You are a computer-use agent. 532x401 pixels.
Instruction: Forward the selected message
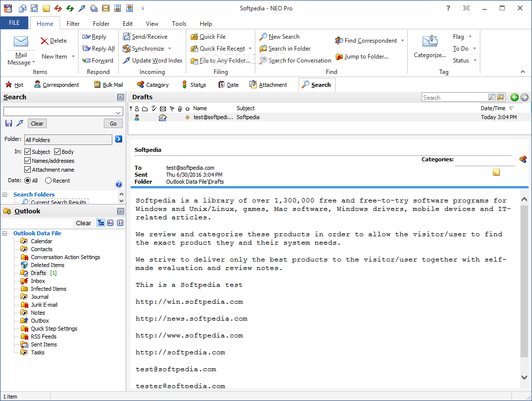98,61
